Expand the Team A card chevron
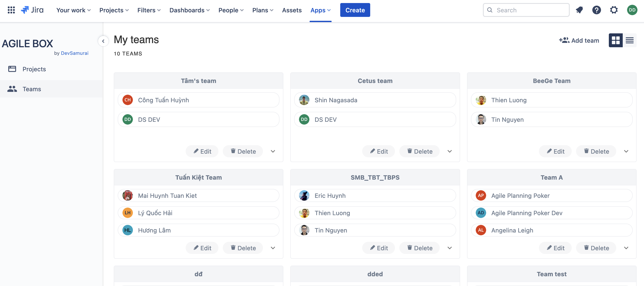 point(626,248)
